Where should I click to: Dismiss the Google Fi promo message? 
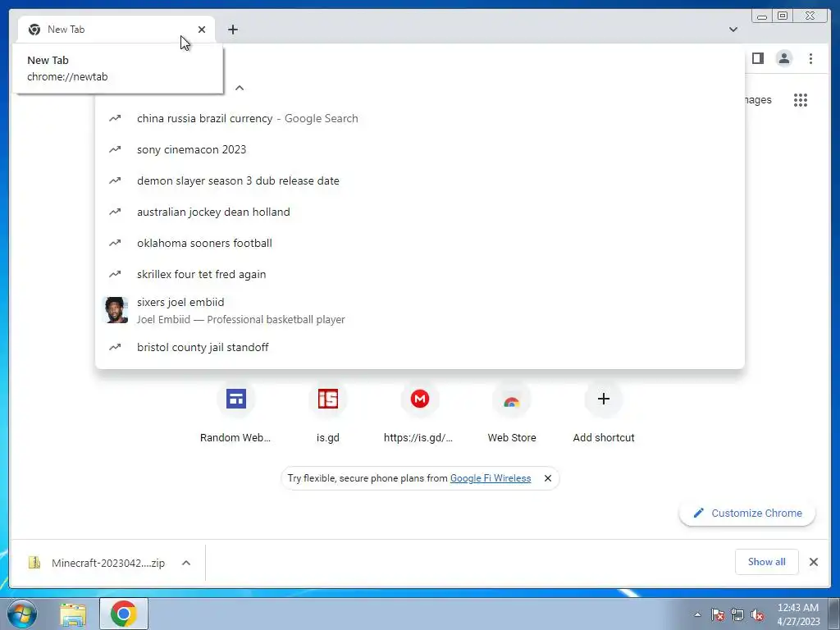point(547,478)
